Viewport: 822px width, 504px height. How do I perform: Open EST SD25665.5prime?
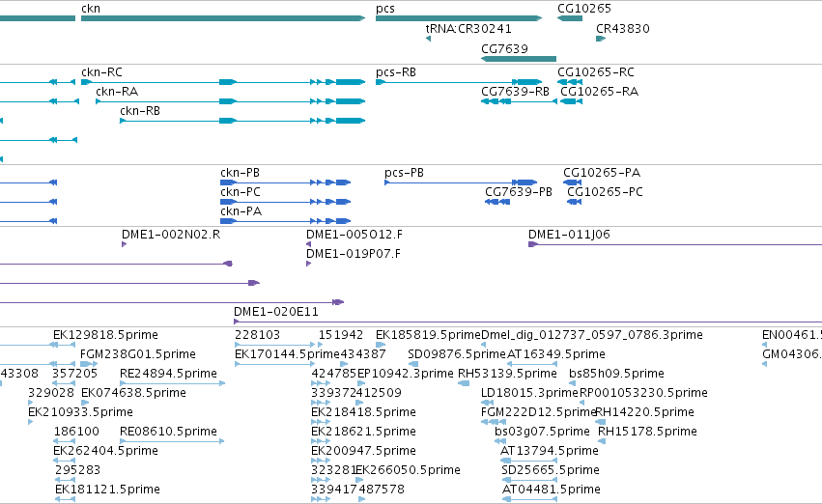(x=551, y=470)
